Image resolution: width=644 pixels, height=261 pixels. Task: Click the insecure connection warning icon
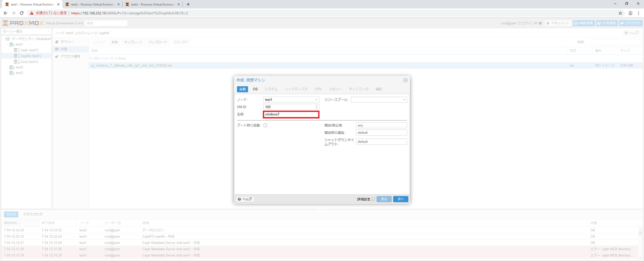[31, 13]
